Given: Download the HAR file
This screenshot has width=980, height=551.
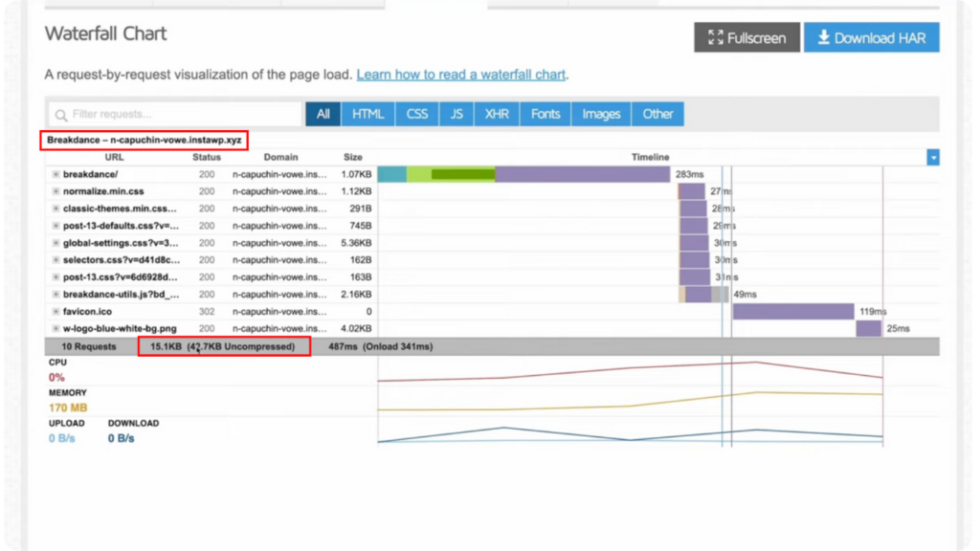Looking at the screenshot, I should pos(871,37).
